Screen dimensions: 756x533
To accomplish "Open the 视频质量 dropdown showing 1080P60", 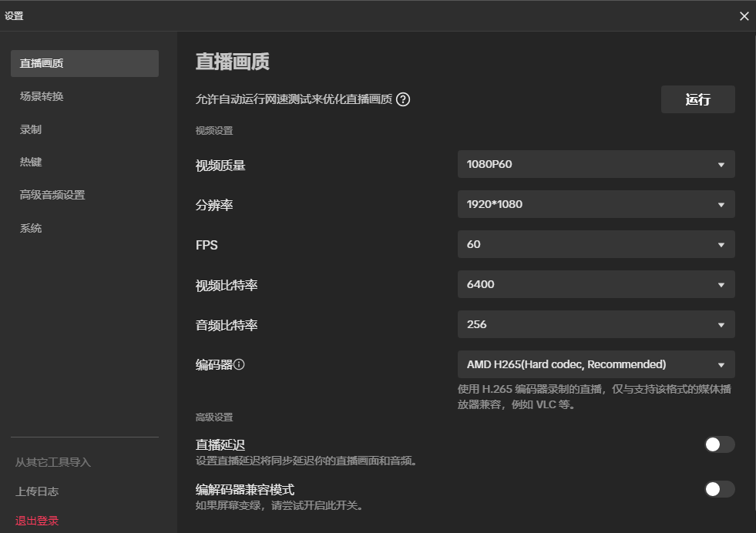I will 596,164.
